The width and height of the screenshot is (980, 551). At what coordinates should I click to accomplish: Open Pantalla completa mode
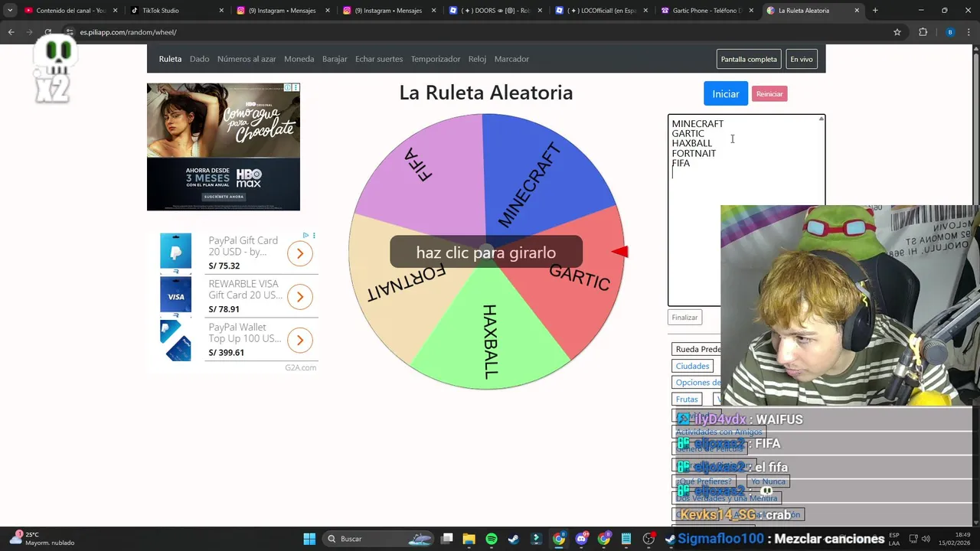(x=749, y=59)
